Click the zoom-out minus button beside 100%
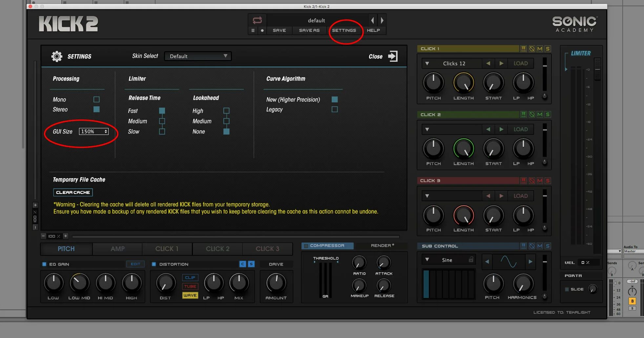This screenshot has width=644, height=338. [43, 236]
